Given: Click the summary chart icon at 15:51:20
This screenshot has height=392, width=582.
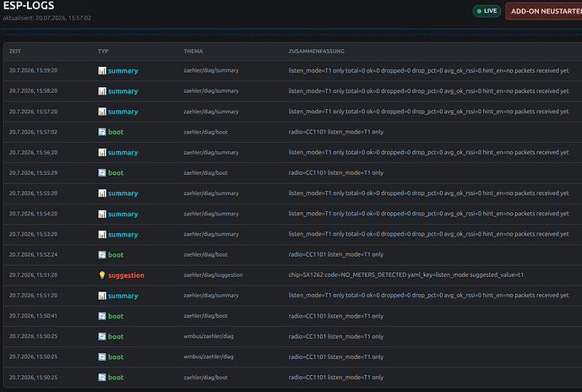Looking at the screenshot, I should pyautogui.click(x=102, y=296).
